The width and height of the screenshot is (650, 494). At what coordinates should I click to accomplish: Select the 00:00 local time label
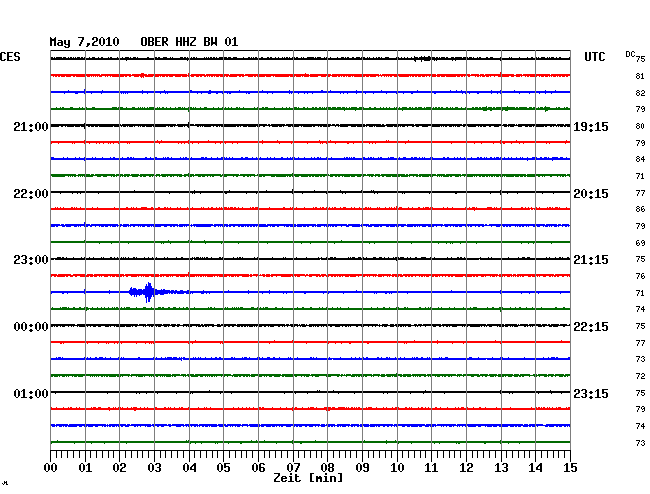click(31, 327)
